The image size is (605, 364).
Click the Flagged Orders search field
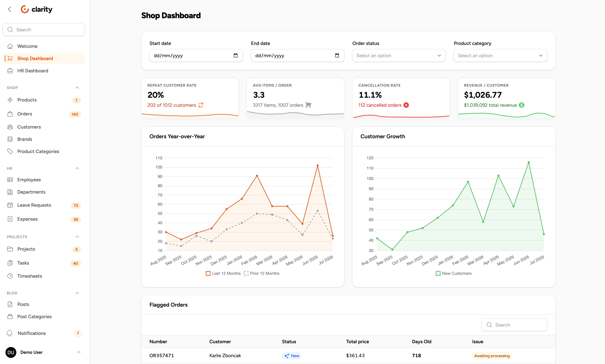(514, 325)
